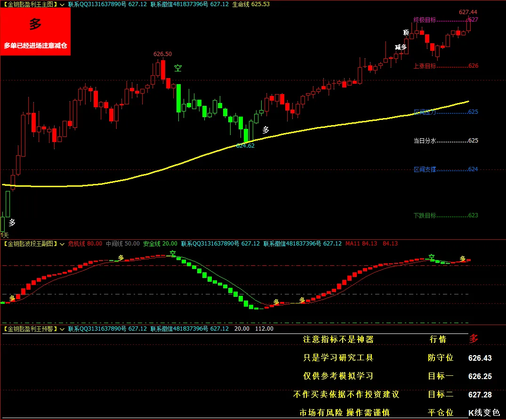Screen dimensions: 506x420
Task: Click the 20.00 value in 预警 panel header
Action: click(242, 329)
